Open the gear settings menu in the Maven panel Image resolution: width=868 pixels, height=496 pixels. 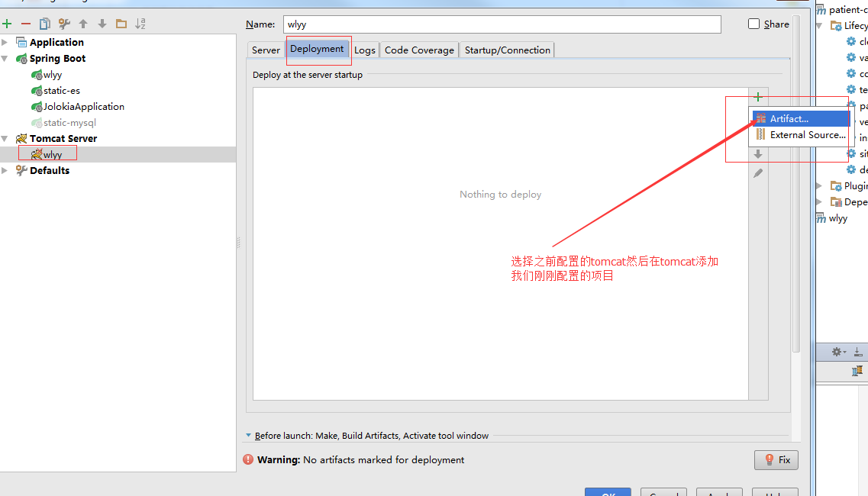click(x=838, y=352)
